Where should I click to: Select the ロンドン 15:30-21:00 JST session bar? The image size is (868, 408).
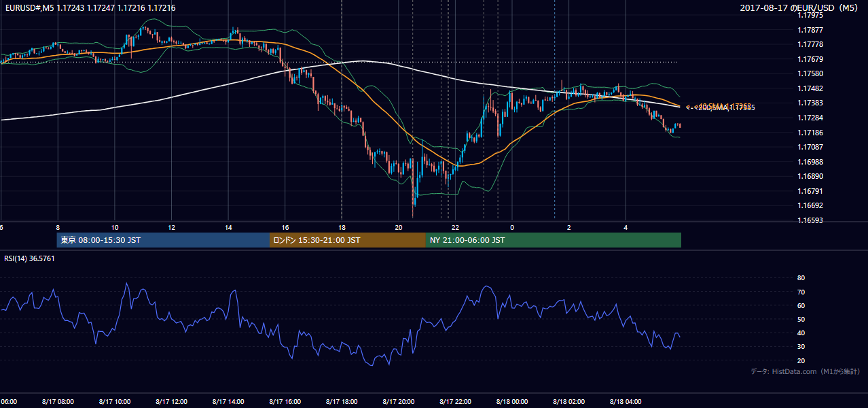coord(348,240)
